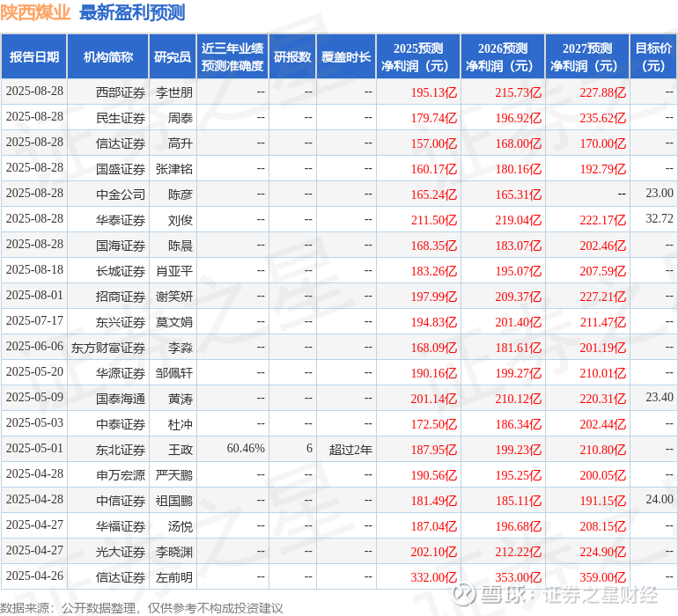Click the 近三年业绩预测准确度 header

232,57
